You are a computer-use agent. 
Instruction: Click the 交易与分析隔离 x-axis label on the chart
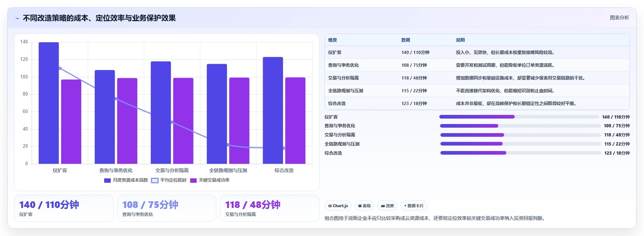tap(172, 170)
